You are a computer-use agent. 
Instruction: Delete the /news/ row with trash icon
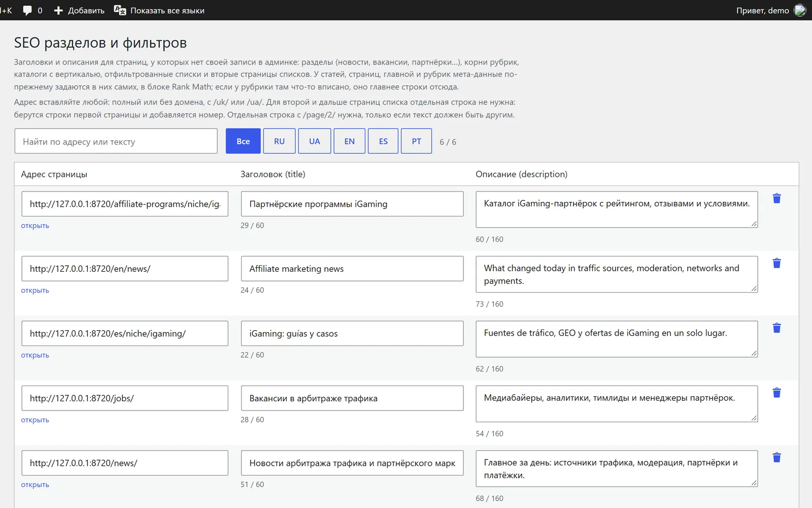[x=776, y=458]
